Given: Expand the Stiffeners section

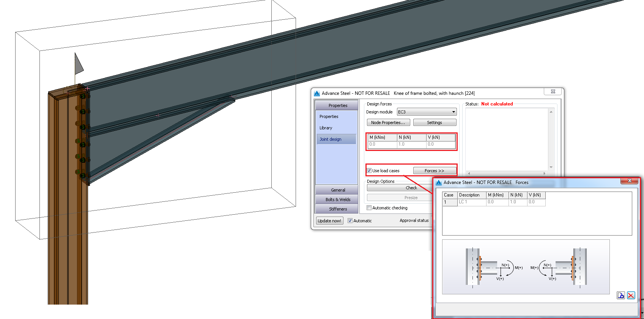Looking at the screenshot, I should [337, 209].
